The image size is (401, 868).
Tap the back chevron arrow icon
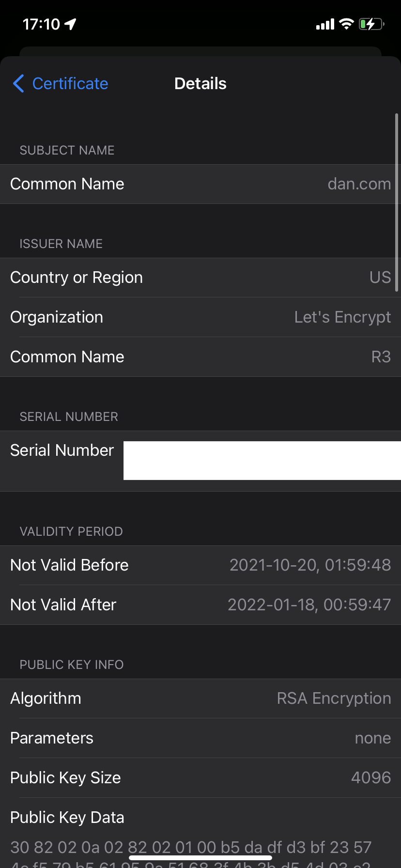[18, 83]
